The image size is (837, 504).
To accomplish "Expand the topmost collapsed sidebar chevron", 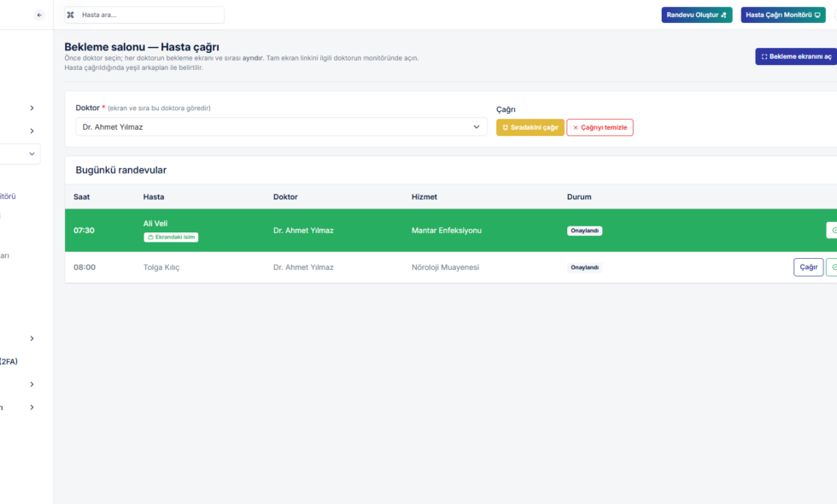I will 32,108.
